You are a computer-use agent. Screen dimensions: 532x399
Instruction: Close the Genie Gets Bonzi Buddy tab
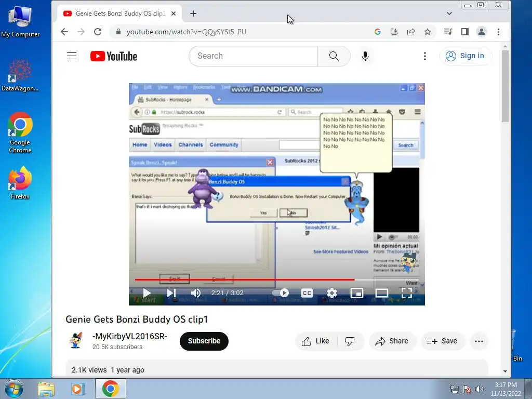click(174, 14)
